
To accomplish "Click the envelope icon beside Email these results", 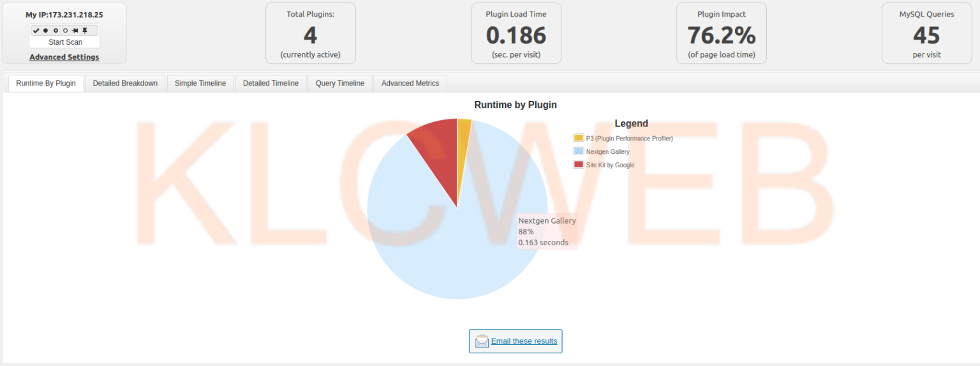I will pyautogui.click(x=482, y=341).
